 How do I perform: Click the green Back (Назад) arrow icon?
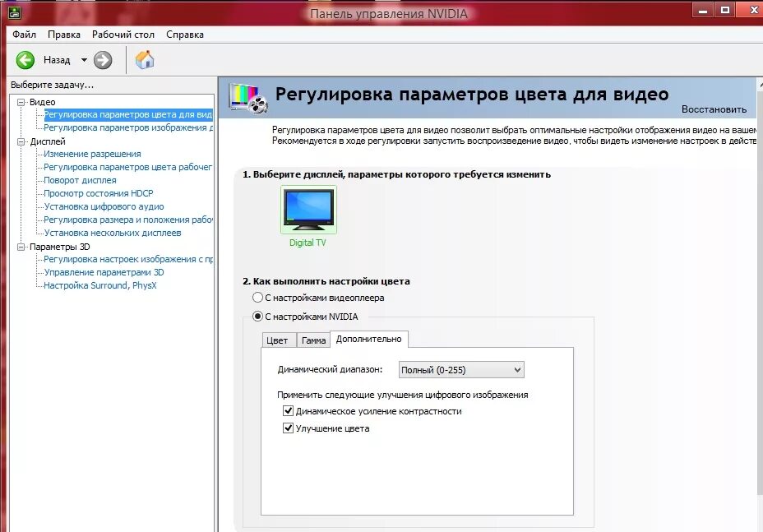pos(27,59)
